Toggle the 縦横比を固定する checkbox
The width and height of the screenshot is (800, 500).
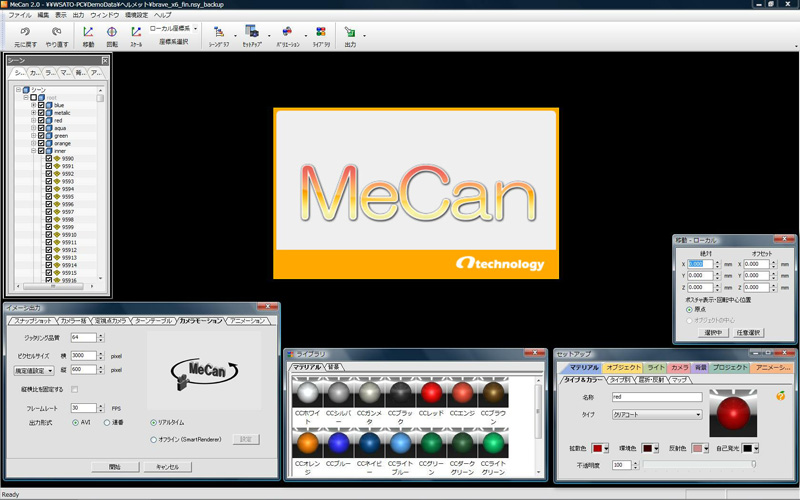click(74, 388)
